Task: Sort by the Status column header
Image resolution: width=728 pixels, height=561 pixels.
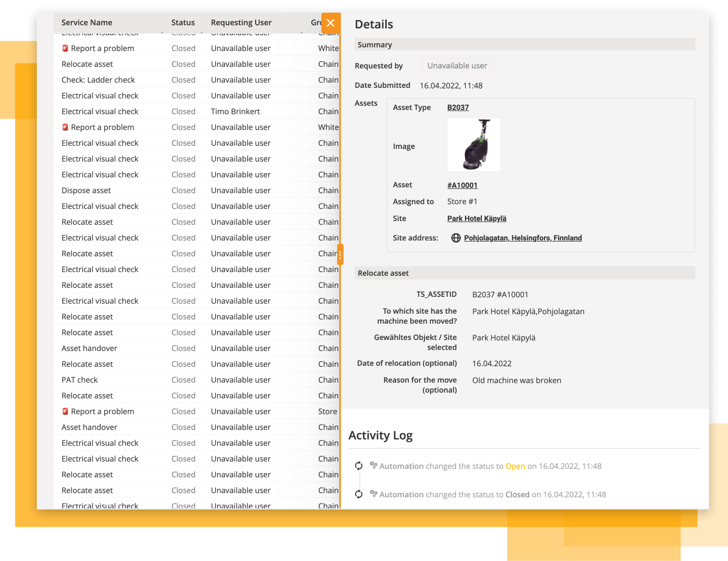Action: click(x=183, y=23)
